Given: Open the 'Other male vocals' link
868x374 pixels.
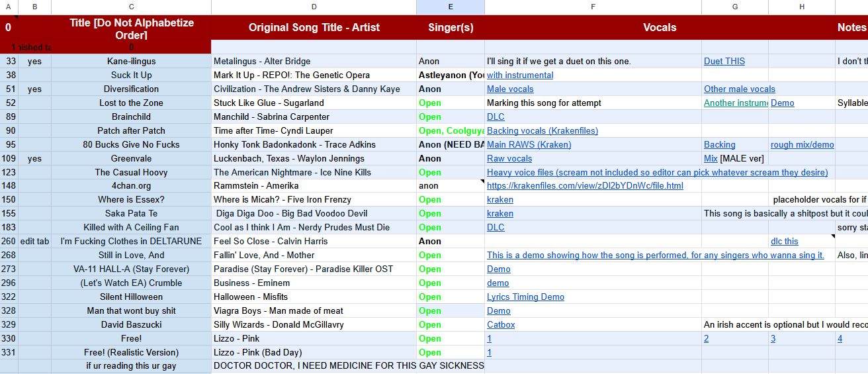Looking at the screenshot, I should tap(740, 89).
